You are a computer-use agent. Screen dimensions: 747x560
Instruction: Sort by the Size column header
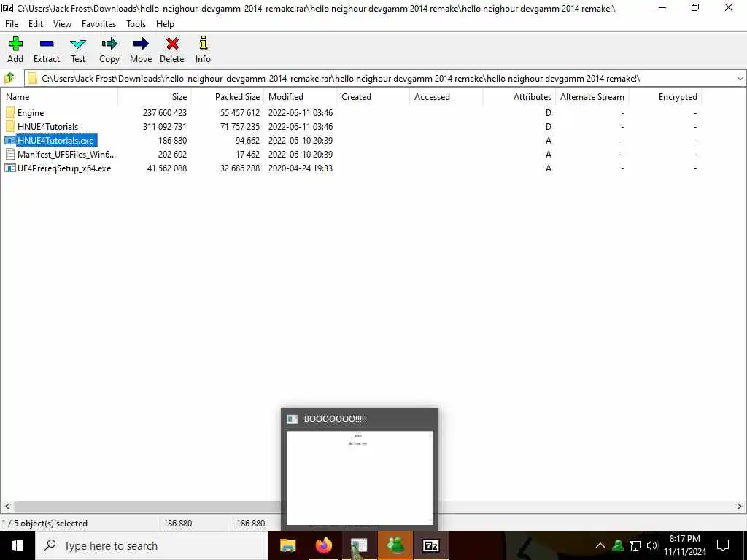pos(155,97)
